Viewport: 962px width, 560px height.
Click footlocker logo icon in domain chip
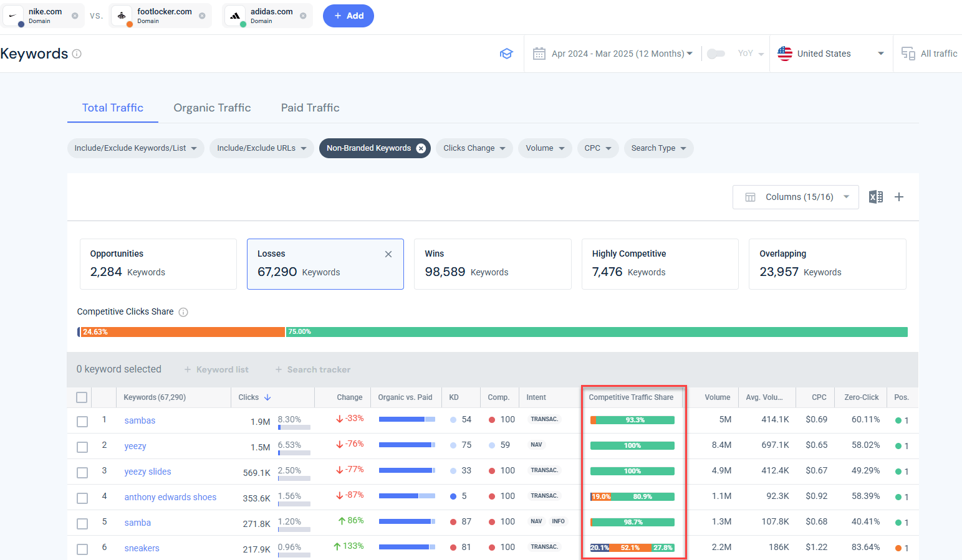(x=122, y=16)
